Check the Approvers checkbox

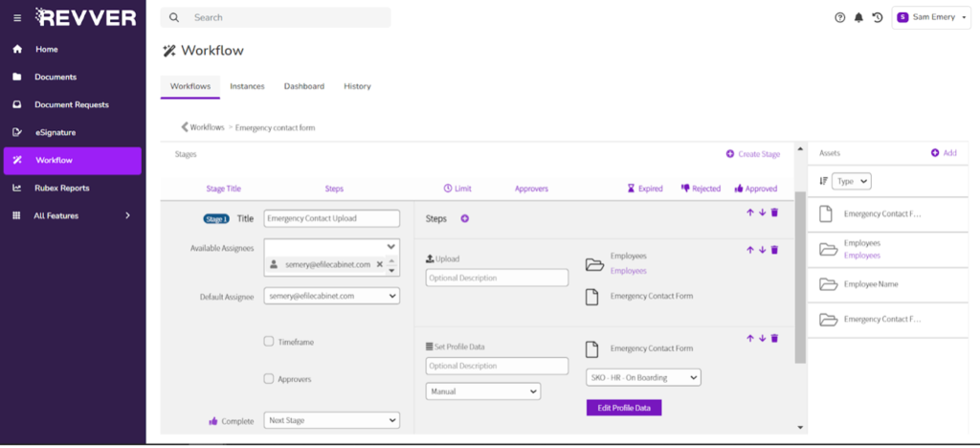pyautogui.click(x=269, y=379)
